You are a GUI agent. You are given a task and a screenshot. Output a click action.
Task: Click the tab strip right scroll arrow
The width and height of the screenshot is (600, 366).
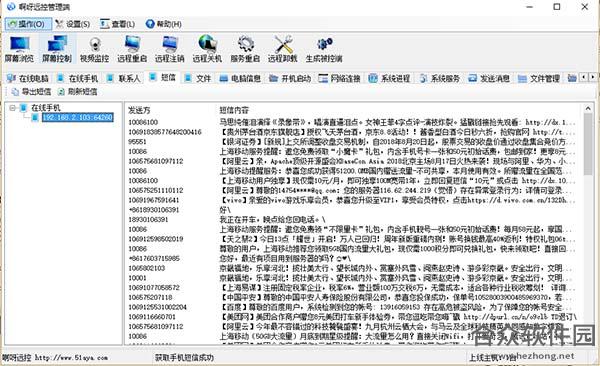(x=592, y=77)
